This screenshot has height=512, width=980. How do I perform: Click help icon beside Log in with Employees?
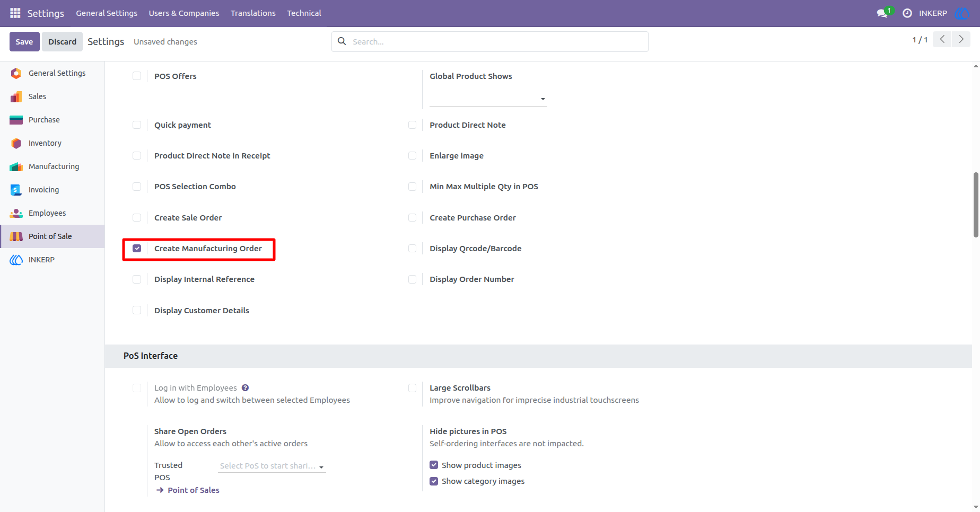click(245, 388)
